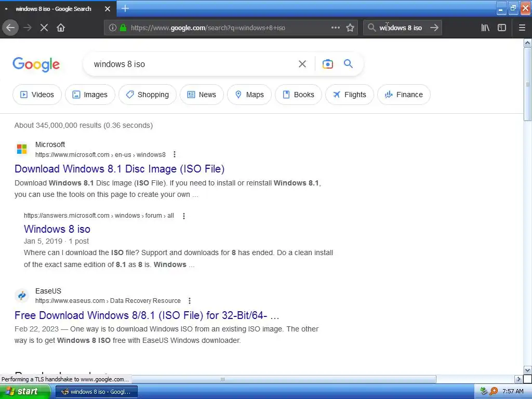The image size is (532, 399).
Task: Show site information icon in address bar
Action: [113, 28]
